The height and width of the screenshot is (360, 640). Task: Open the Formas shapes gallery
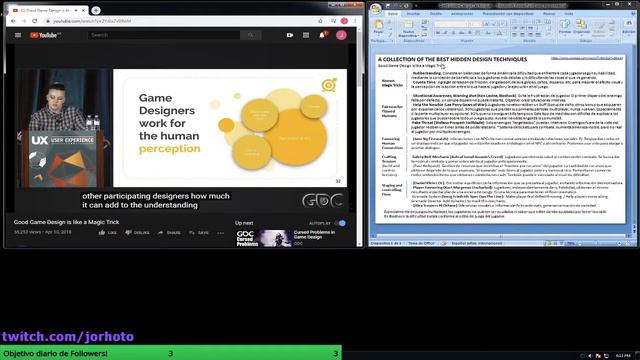tap(565, 27)
